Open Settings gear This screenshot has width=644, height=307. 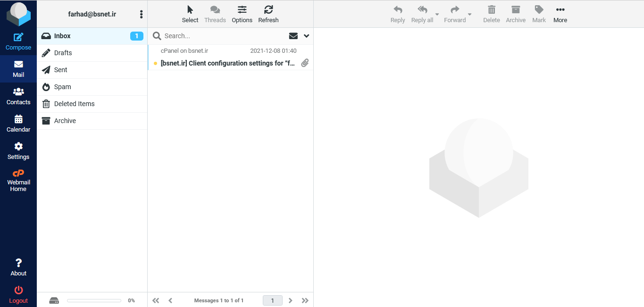(18, 151)
